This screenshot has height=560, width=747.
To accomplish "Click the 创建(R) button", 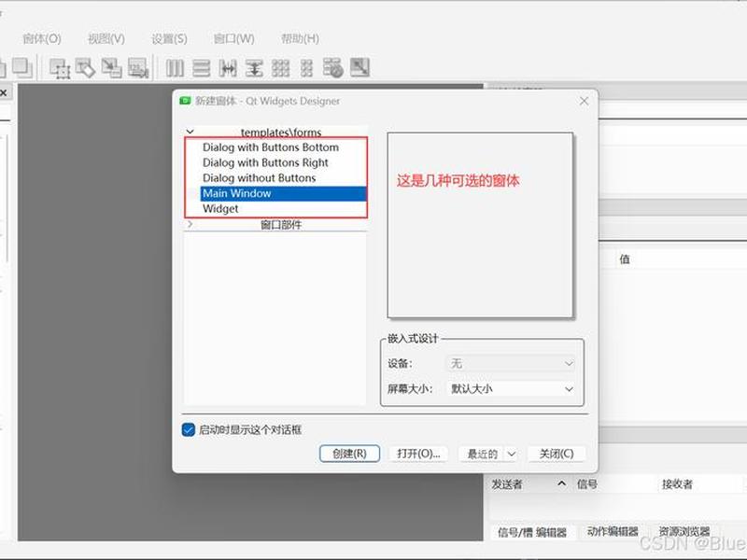I will 349,454.
